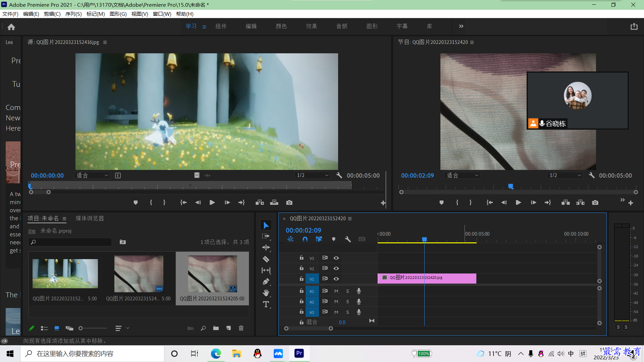Viewport: 644px width, 362px height.
Task: Click Find magnifier icon in Project panel
Action: point(203,328)
